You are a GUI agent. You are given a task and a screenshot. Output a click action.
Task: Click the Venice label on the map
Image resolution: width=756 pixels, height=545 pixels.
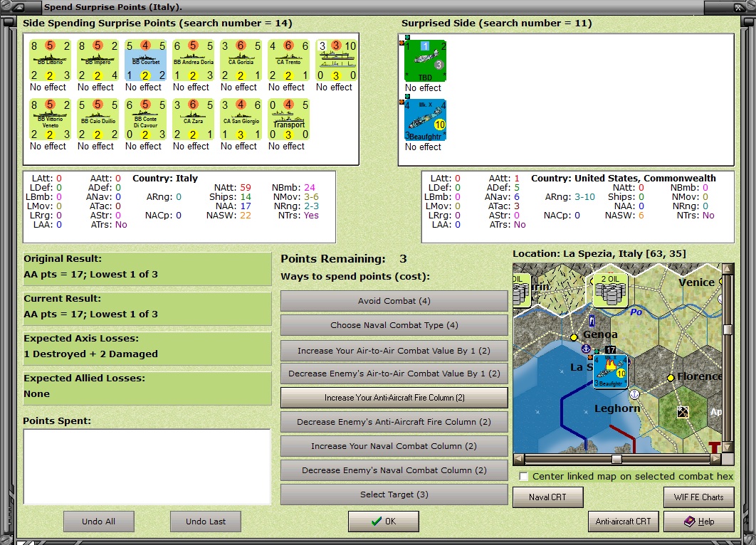coord(697,282)
